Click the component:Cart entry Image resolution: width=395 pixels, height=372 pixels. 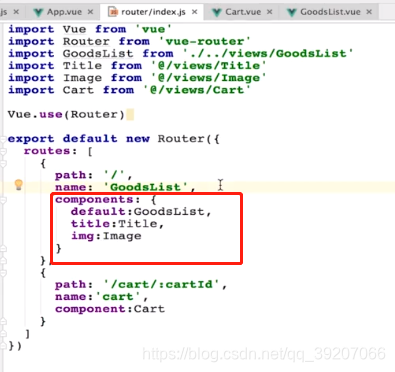pos(110,309)
